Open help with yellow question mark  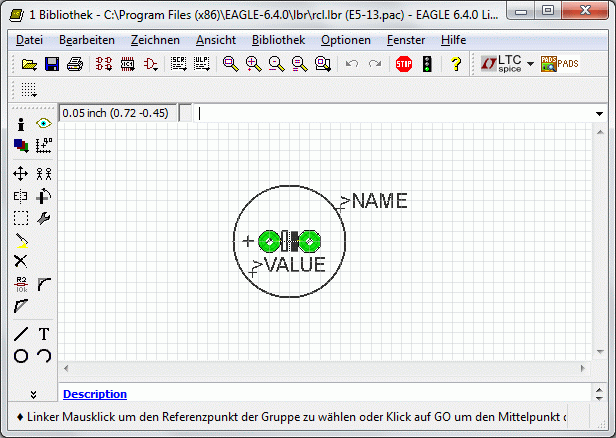pyautogui.click(x=456, y=64)
